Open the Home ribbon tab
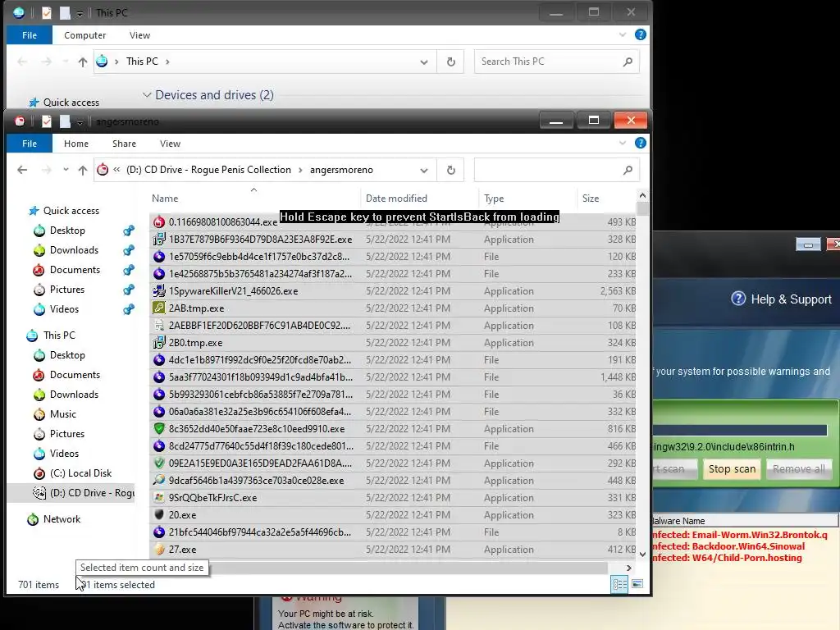Image resolution: width=840 pixels, height=630 pixels. click(76, 144)
